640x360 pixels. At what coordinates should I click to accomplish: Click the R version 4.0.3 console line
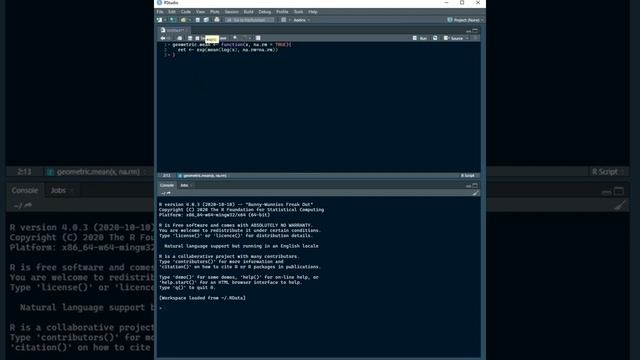coord(236,204)
